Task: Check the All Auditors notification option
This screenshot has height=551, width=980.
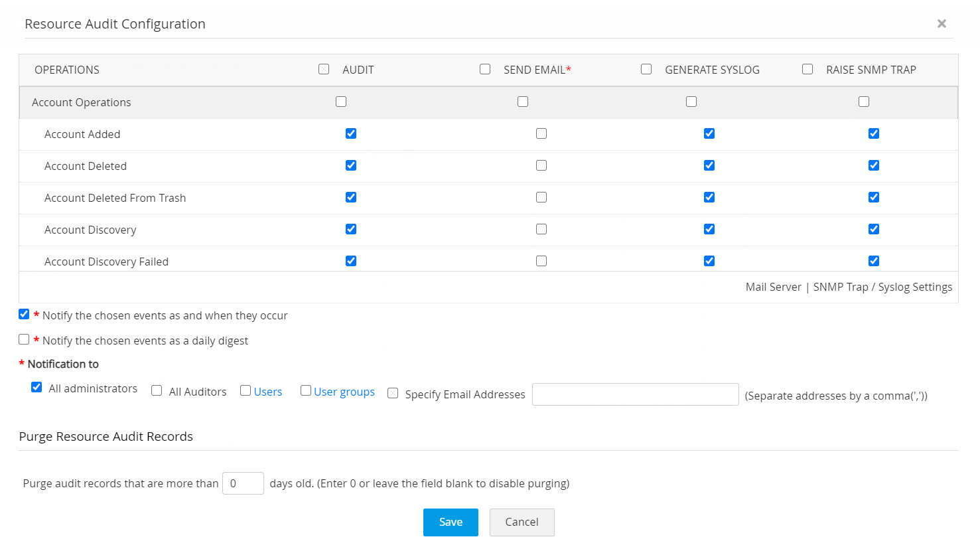Action: pyautogui.click(x=157, y=390)
